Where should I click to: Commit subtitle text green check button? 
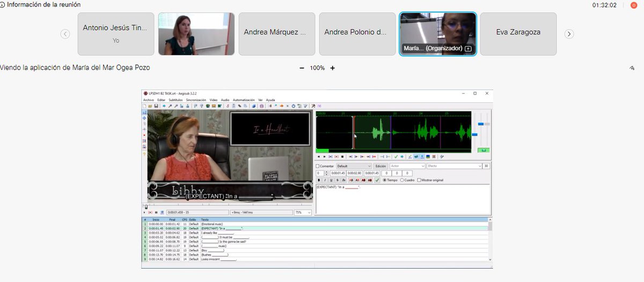[377, 180]
